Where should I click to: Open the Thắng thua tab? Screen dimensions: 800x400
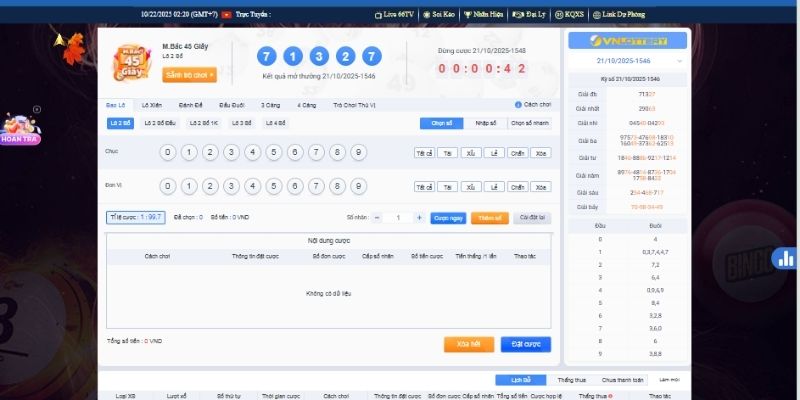[x=571, y=380]
